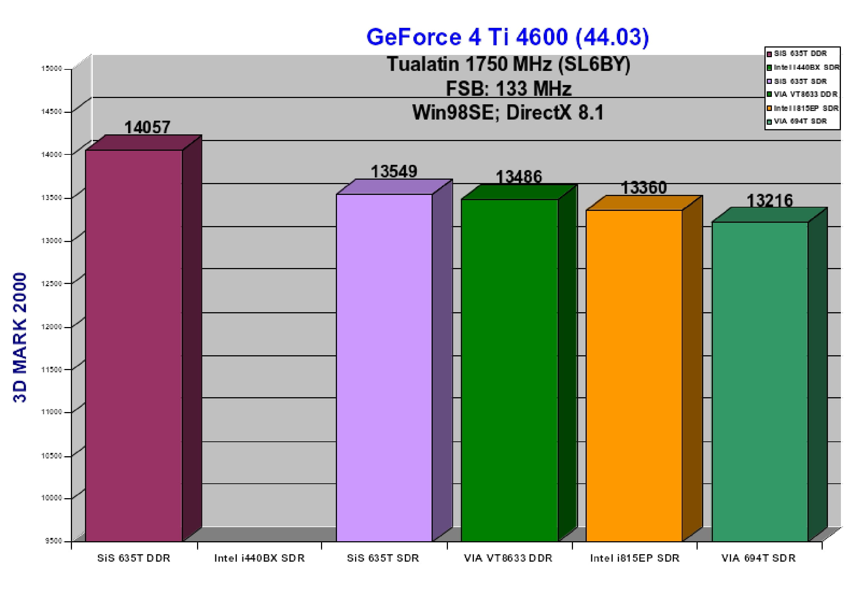Viewport: 868px width, 614px height.
Task: Click the y-axis tick 14000
Action: (52, 154)
